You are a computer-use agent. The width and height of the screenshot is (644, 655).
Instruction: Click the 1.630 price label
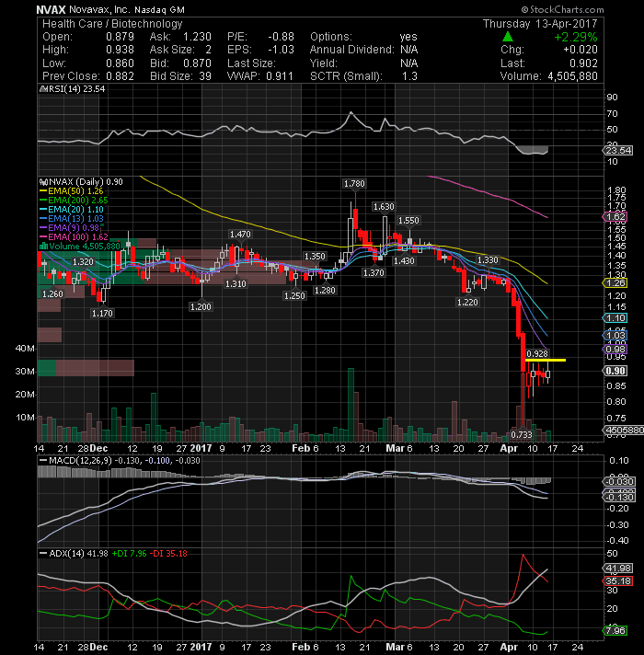click(384, 206)
